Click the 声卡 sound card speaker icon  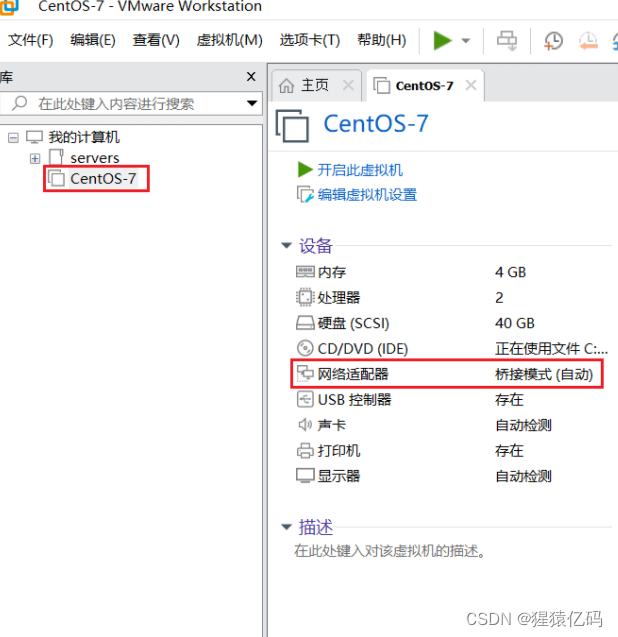(305, 425)
